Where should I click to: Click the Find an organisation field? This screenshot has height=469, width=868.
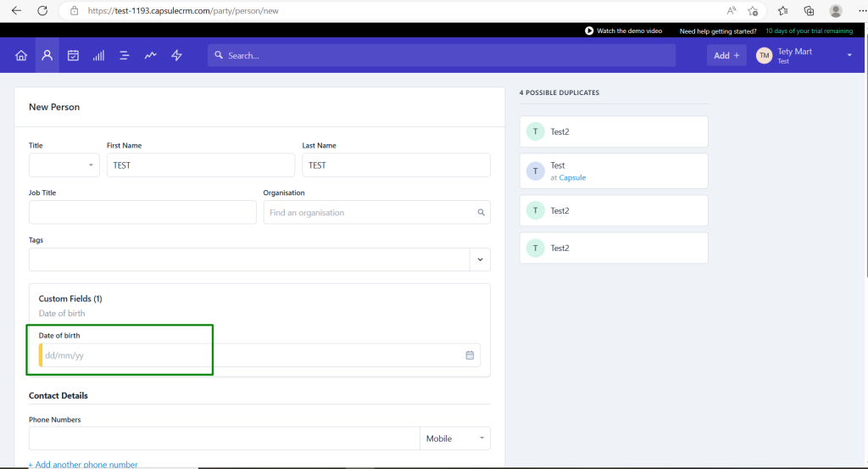click(377, 213)
